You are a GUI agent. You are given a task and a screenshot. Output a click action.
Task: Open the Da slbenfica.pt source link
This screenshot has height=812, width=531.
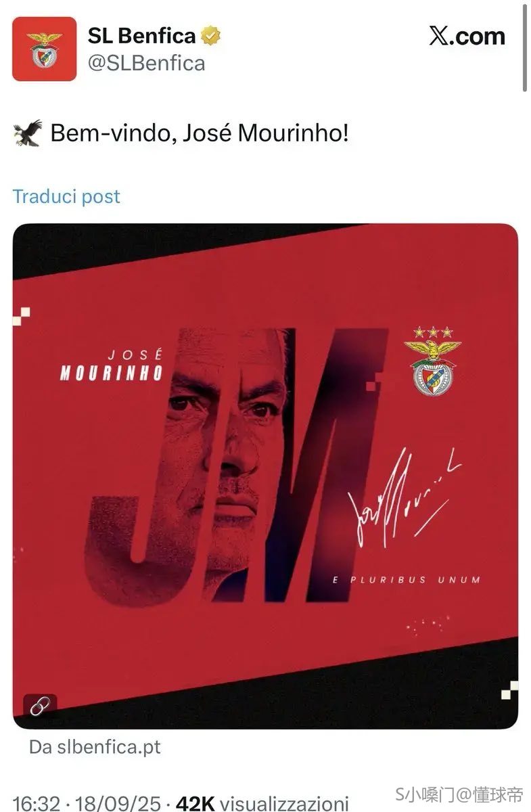[x=95, y=747]
